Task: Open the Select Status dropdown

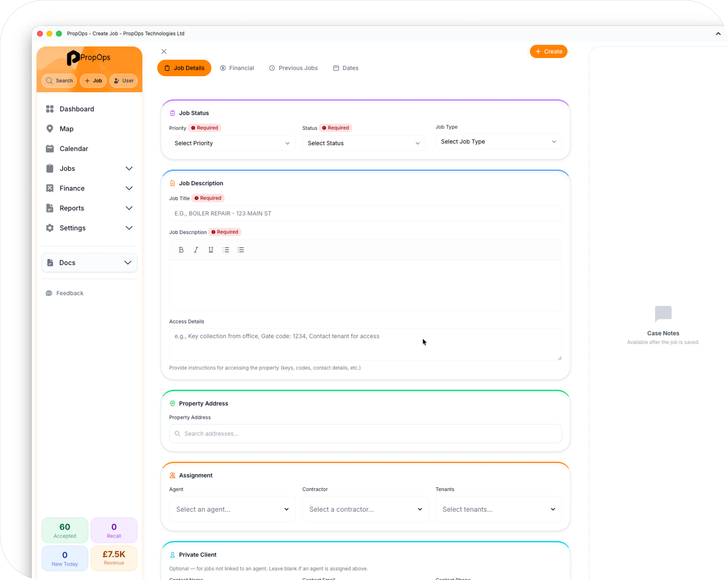Action: (x=364, y=143)
